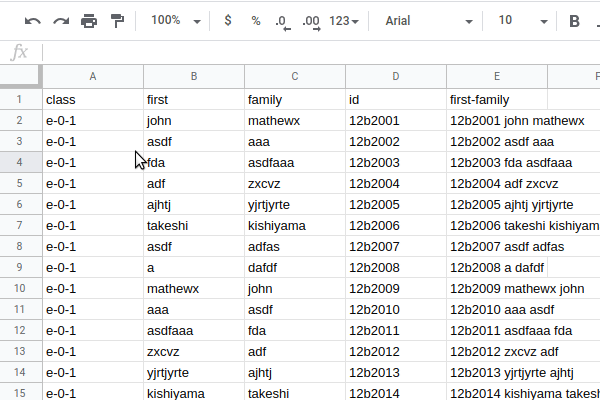Screen dimensions: 600x400
Task: Decrease decimal places icon
Action: point(283,22)
